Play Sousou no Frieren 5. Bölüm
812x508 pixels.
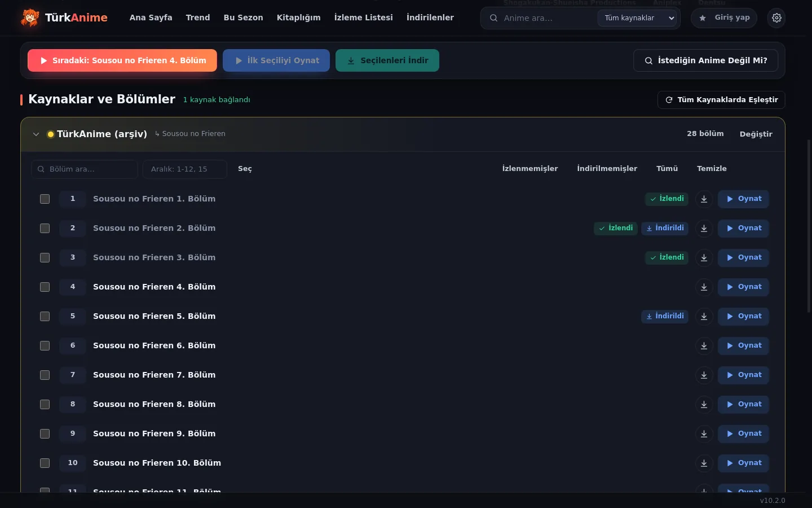coord(743,316)
